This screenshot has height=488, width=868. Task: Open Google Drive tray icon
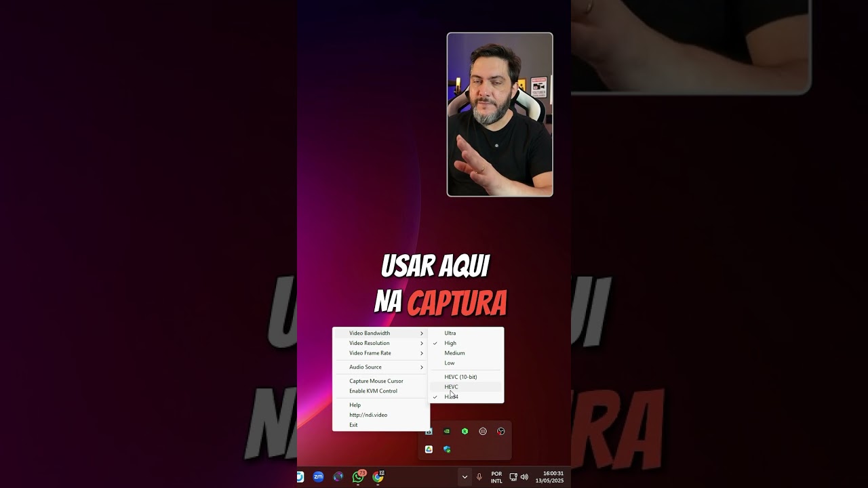pos(429,449)
